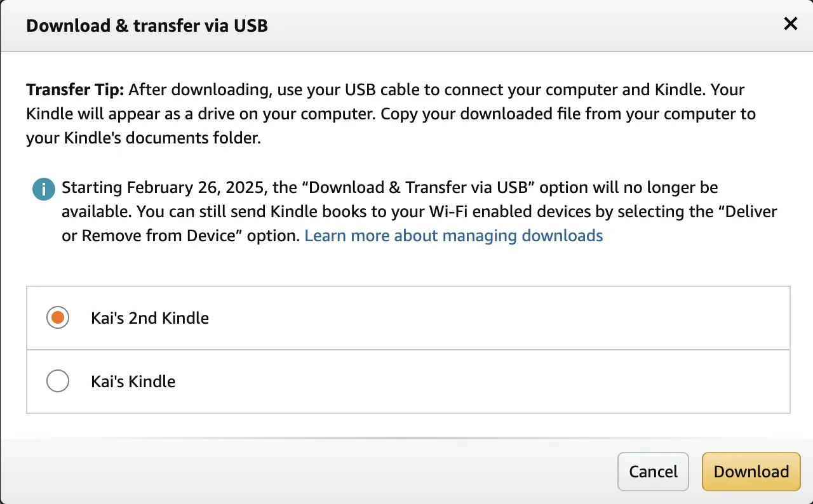Click the Kai's 2nd Kindle device label

tap(150, 317)
